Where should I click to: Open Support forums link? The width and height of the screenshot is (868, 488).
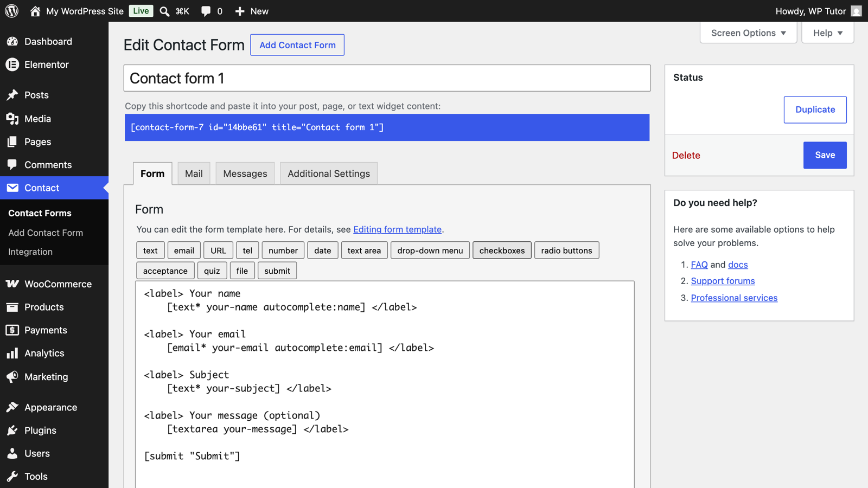[723, 281]
